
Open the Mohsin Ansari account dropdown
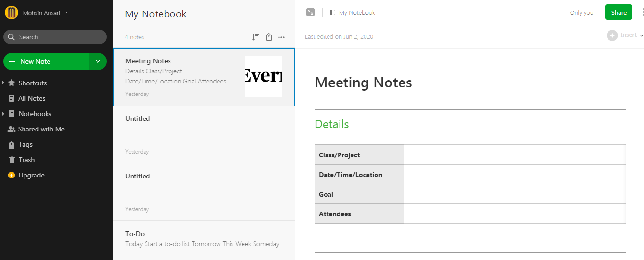66,12
